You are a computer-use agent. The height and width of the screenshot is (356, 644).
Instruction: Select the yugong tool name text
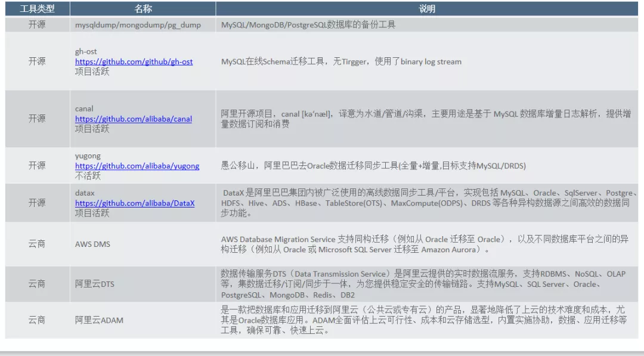tap(88, 156)
